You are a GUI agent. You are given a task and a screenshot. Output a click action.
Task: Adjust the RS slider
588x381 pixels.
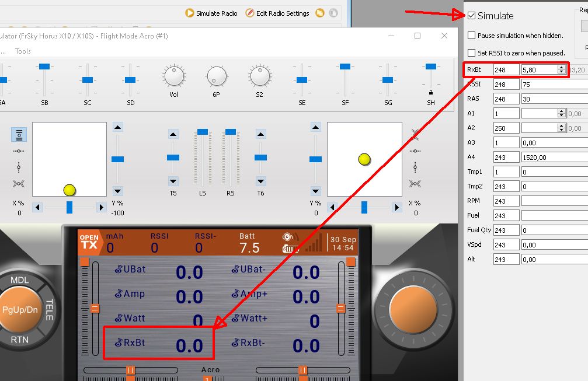click(231, 131)
